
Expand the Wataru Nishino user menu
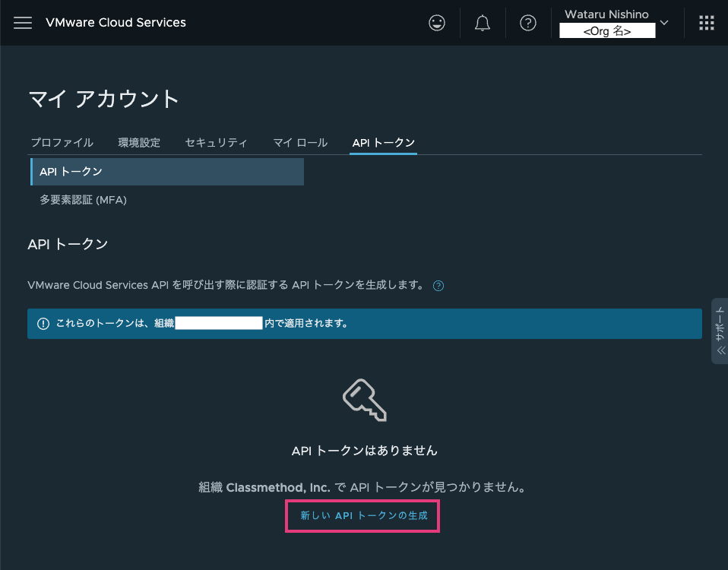coord(606,14)
